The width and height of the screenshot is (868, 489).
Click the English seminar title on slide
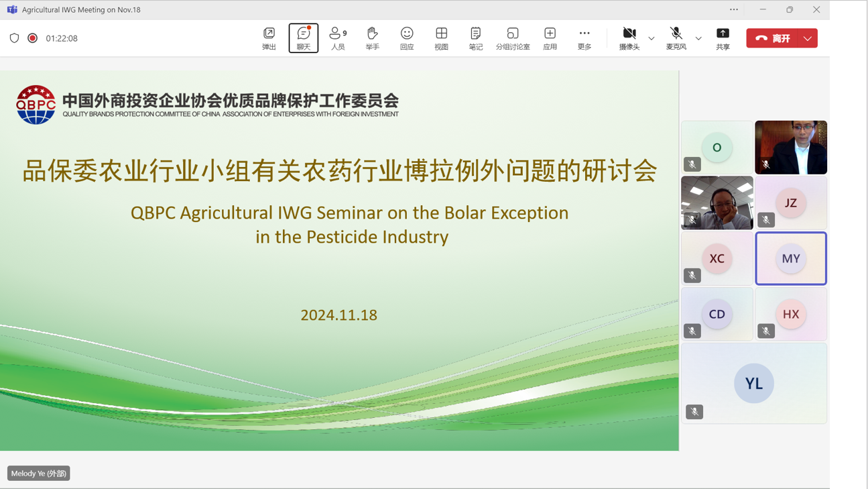350,224
